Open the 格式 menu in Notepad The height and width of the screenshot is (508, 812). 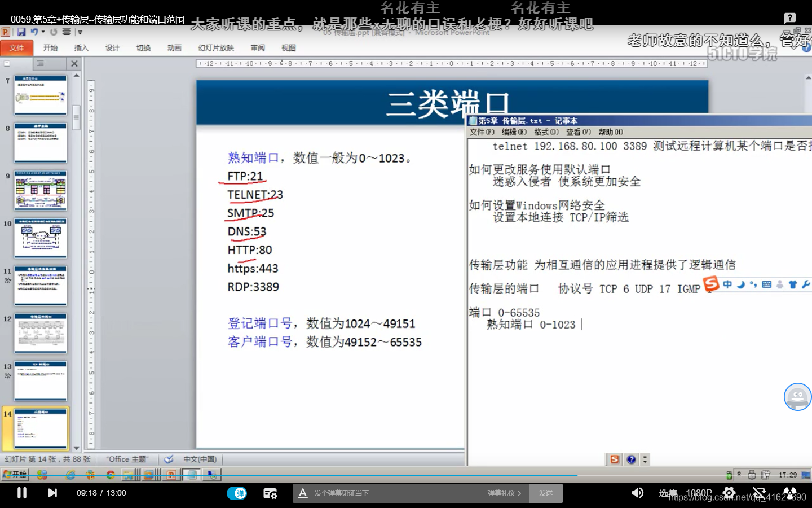coord(544,132)
